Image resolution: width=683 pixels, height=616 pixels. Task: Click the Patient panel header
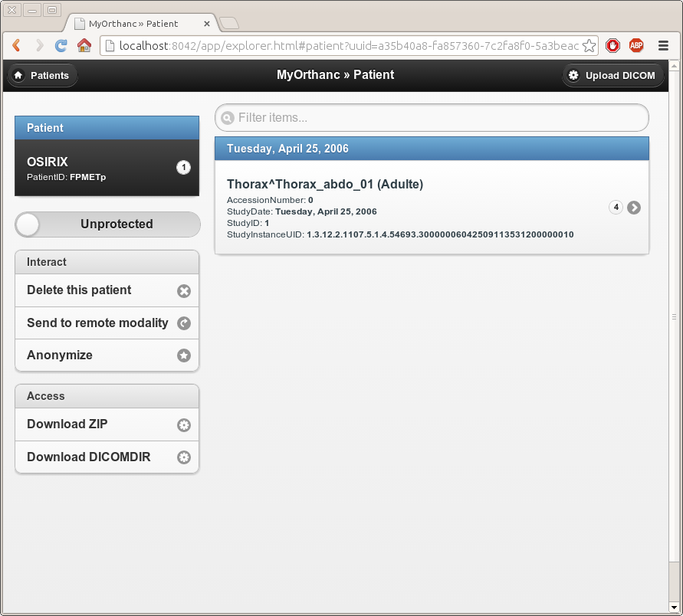pos(107,128)
